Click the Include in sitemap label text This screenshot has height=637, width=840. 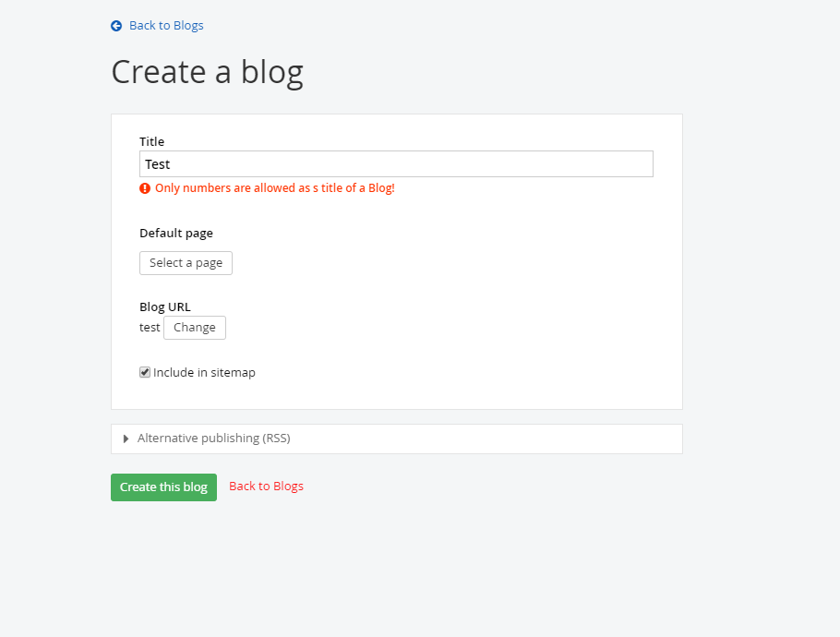pyautogui.click(x=204, y=372)
